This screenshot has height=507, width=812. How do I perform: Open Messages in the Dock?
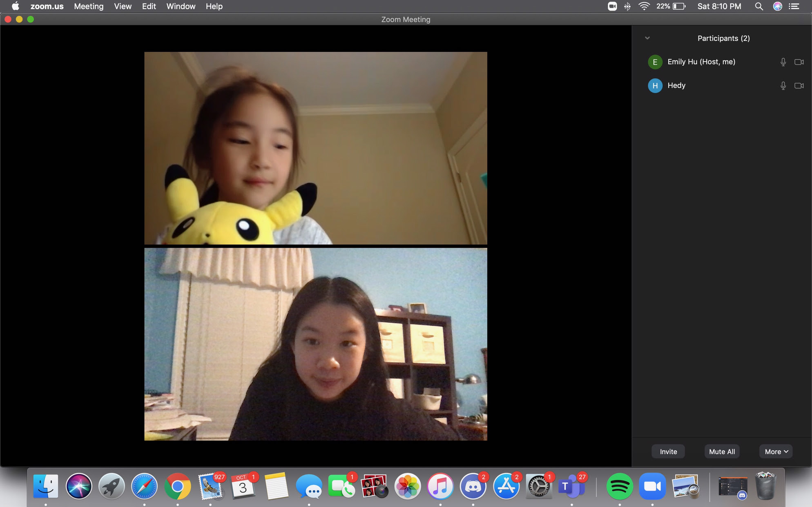(x=309, y=486)
